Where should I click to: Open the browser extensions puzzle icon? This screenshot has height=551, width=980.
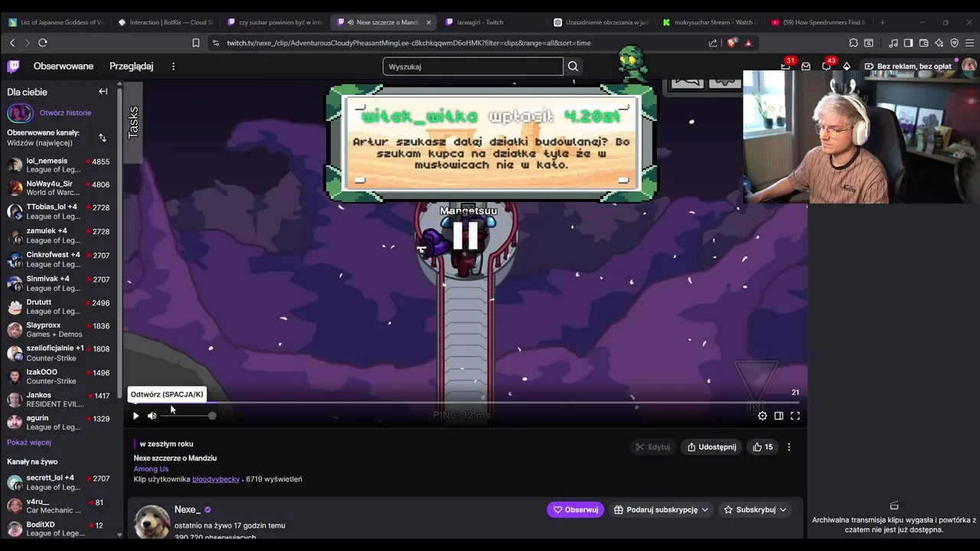click(854, 43)
